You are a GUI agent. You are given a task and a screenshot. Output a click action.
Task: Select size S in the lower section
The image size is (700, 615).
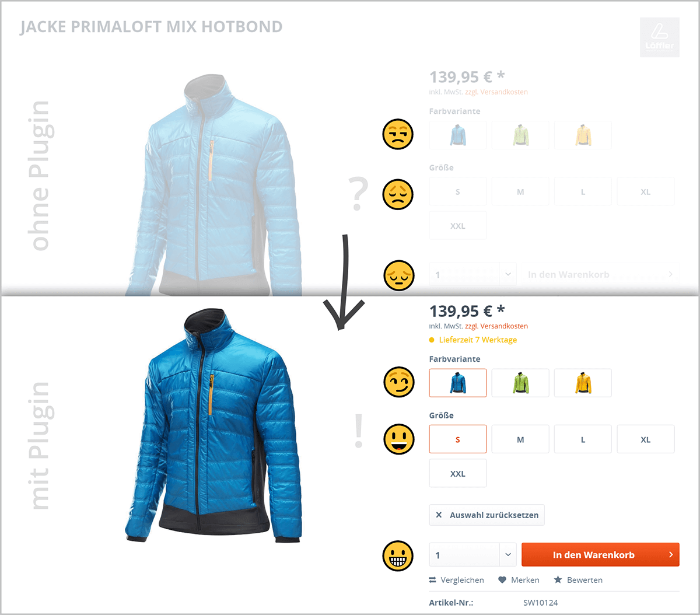click(x=458, y=439)
